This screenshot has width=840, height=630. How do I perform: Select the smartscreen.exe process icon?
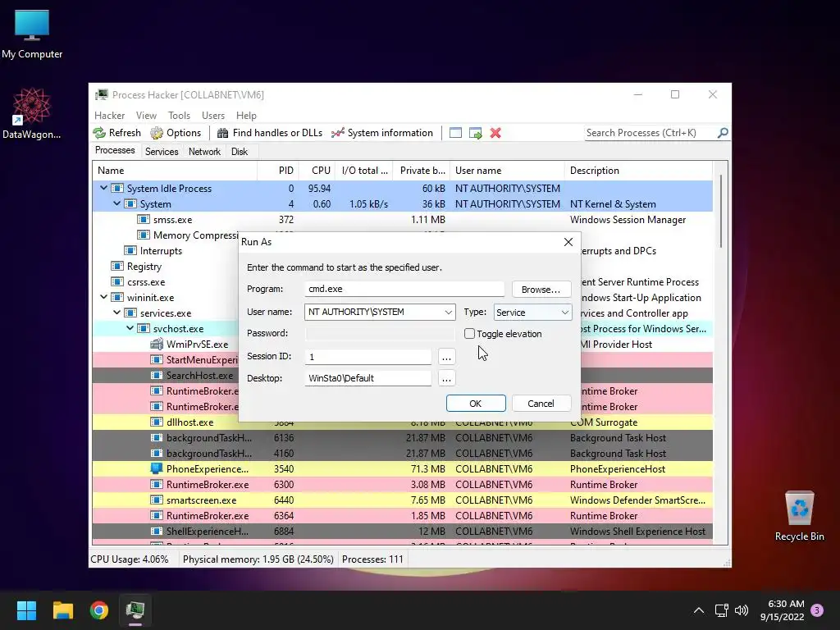pyautogui.click(x=157, y=500)
